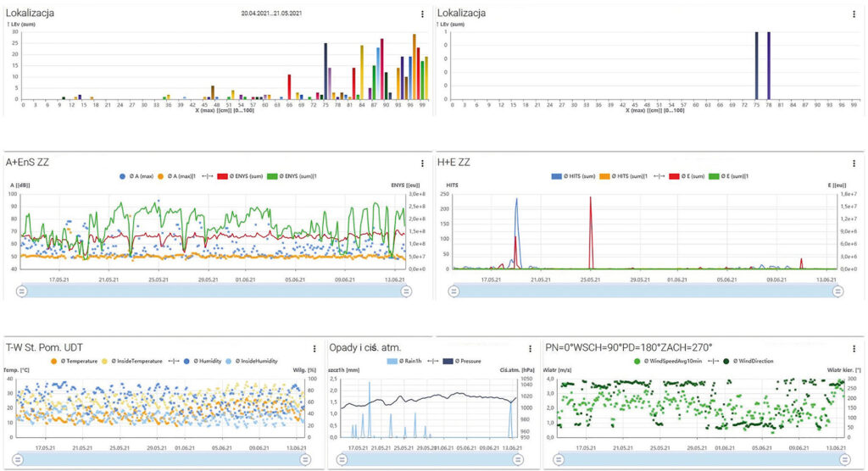Click the dark navy bar at X=75 in left Lokalizacja chart
Image resolution: width=868 pixels, height=471 pixels.
tap(325, 71)
